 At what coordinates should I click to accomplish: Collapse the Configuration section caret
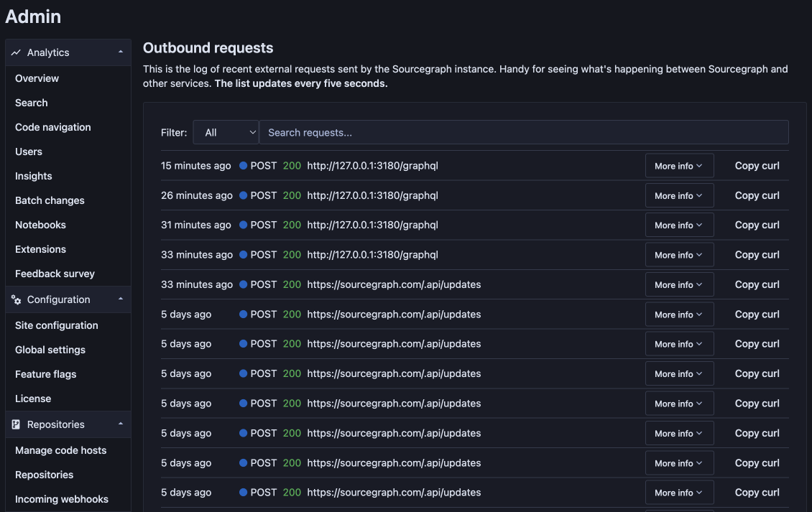pyautogui.click(x=121, y=299)
